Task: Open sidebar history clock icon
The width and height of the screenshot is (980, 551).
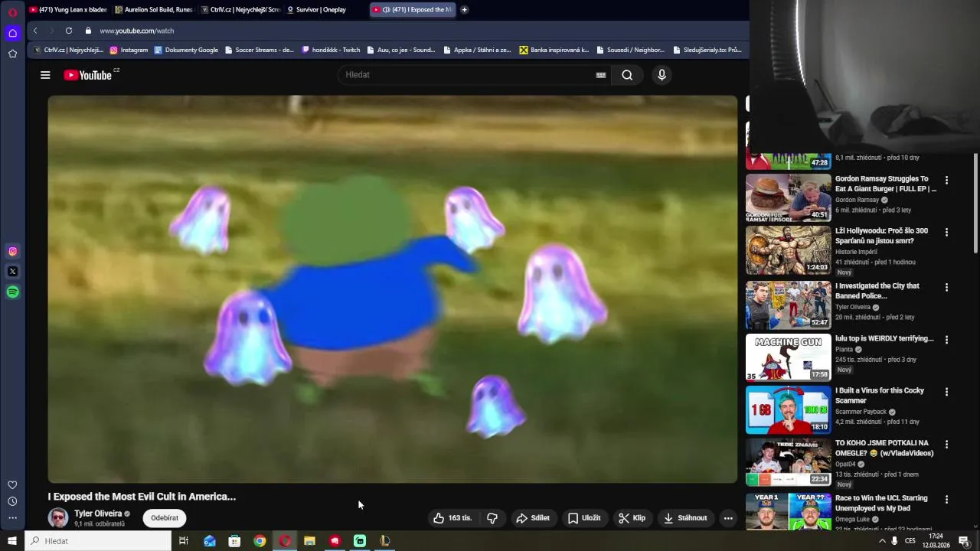Action: (12, 501)
